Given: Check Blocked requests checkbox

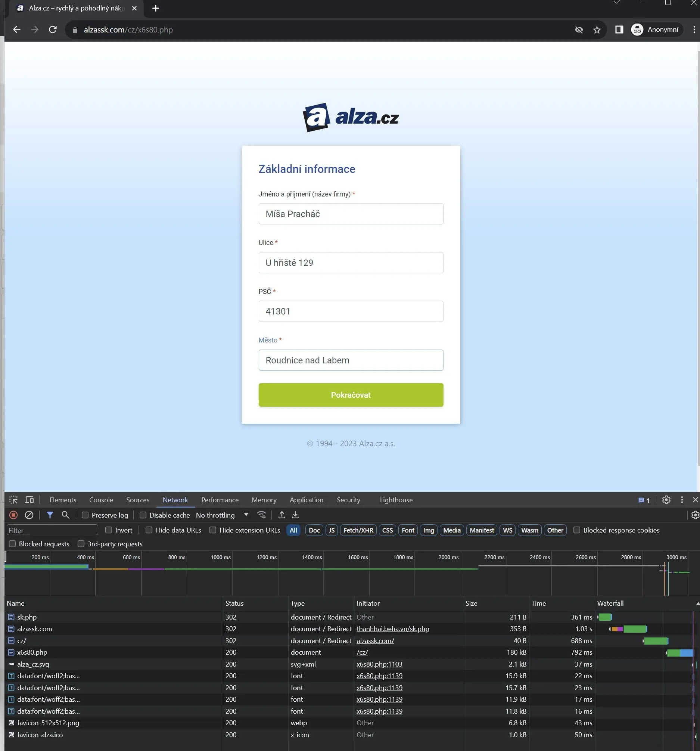Looking at the screenshot, I should click(12, 544).
